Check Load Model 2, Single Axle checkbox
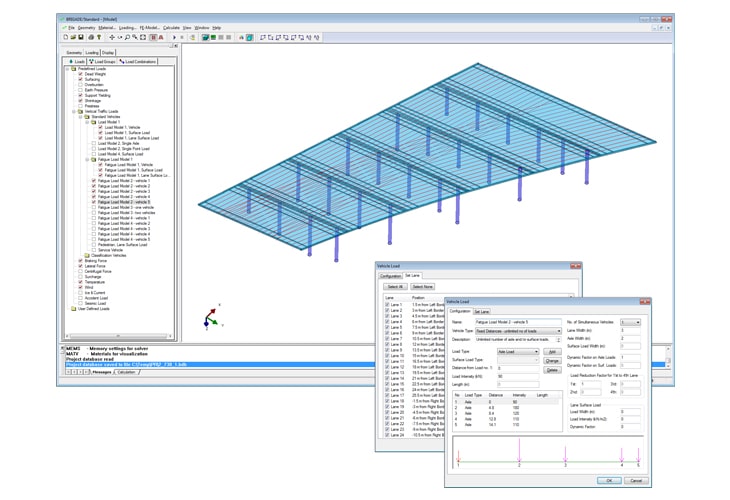Viewport: 730px width, 500px height. point(94,143)
